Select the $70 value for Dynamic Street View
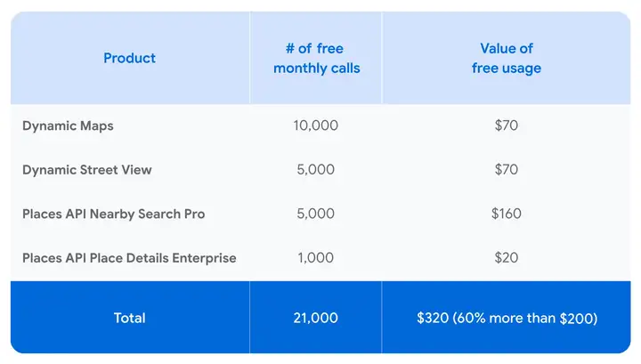The height and width of the screenshot is (364, 641). (x=506, y=170)
